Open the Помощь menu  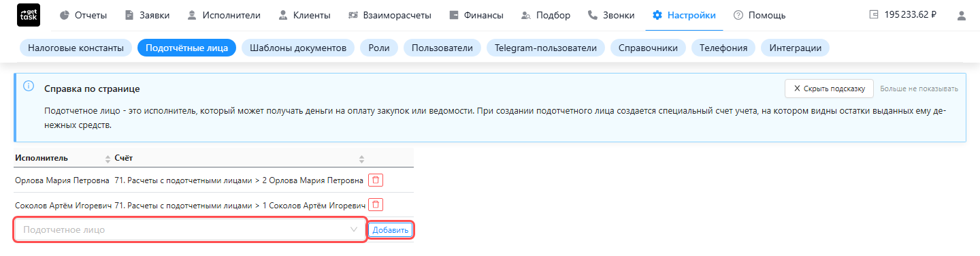pyautogui.click(x=759, y=15)
